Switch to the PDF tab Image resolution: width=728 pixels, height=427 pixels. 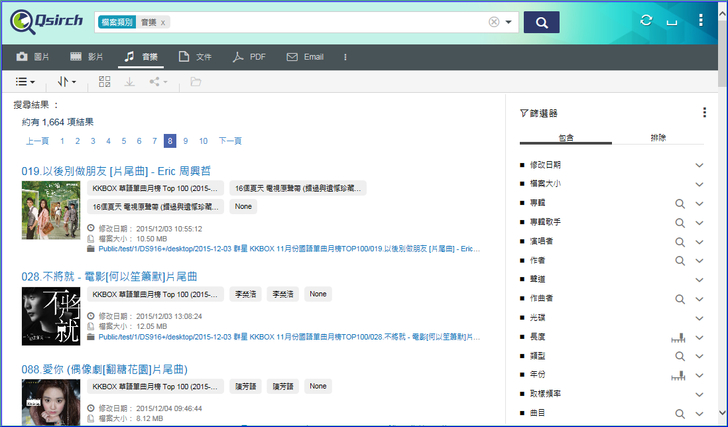tap(250, 57)
